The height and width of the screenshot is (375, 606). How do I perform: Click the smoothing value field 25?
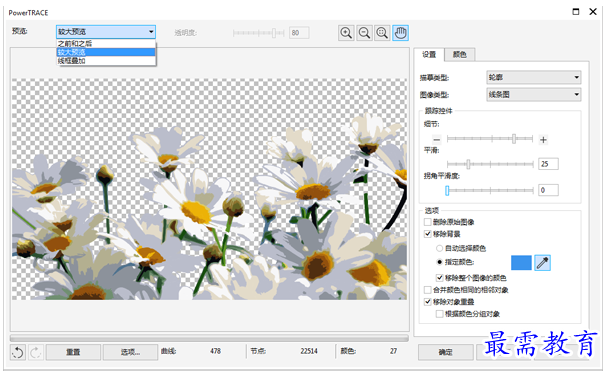[x=548, y=164]
